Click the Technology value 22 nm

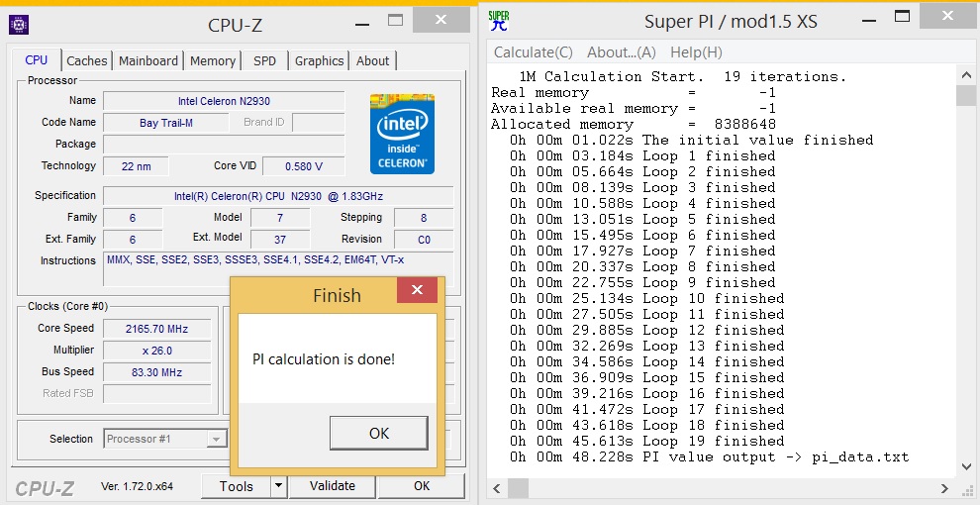click(x=137, y=166)
